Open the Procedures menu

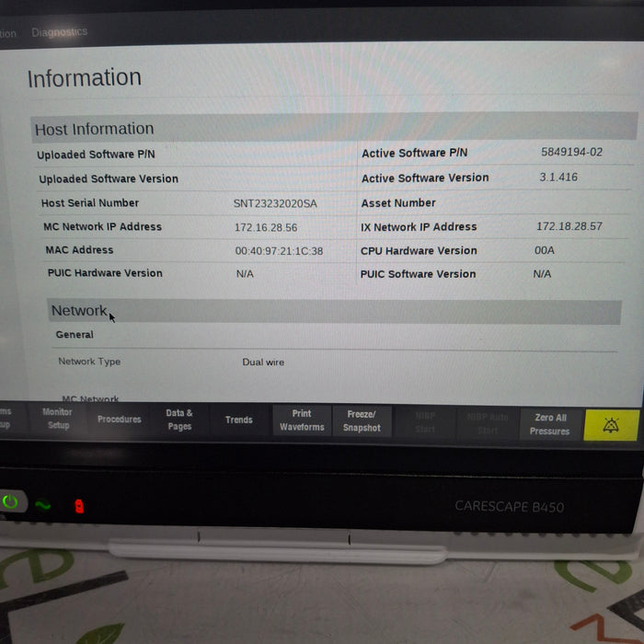tap(119, 420)
